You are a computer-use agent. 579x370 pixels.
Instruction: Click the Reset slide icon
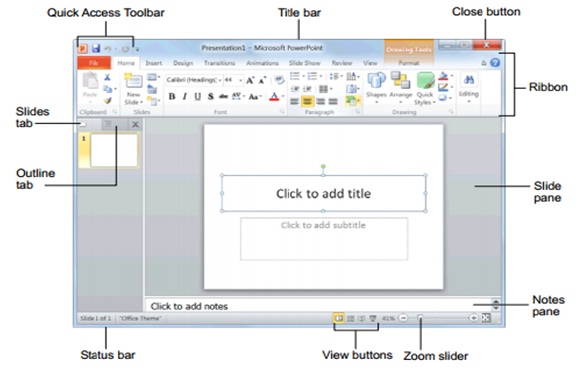tap(152, 89)
